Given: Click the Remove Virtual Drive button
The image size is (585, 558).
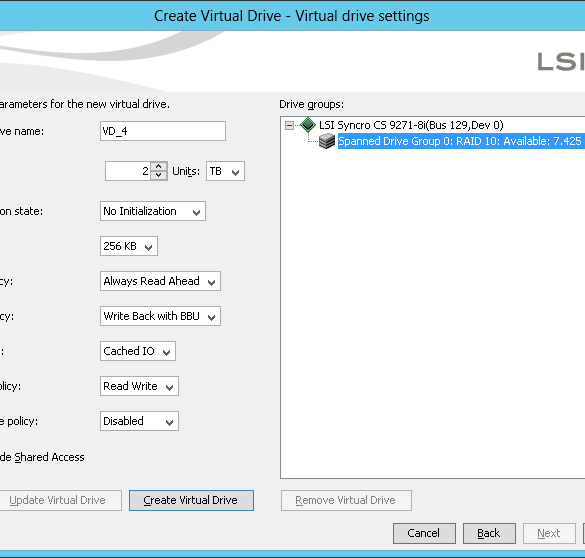Looking at the screenshot, I should pos(346,500).
